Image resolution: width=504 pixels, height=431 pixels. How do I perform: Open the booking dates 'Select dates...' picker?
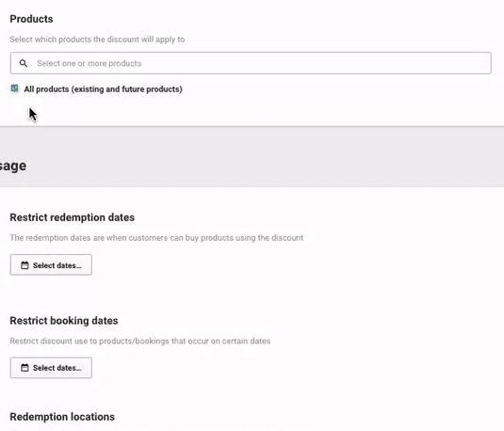[51, 368]
